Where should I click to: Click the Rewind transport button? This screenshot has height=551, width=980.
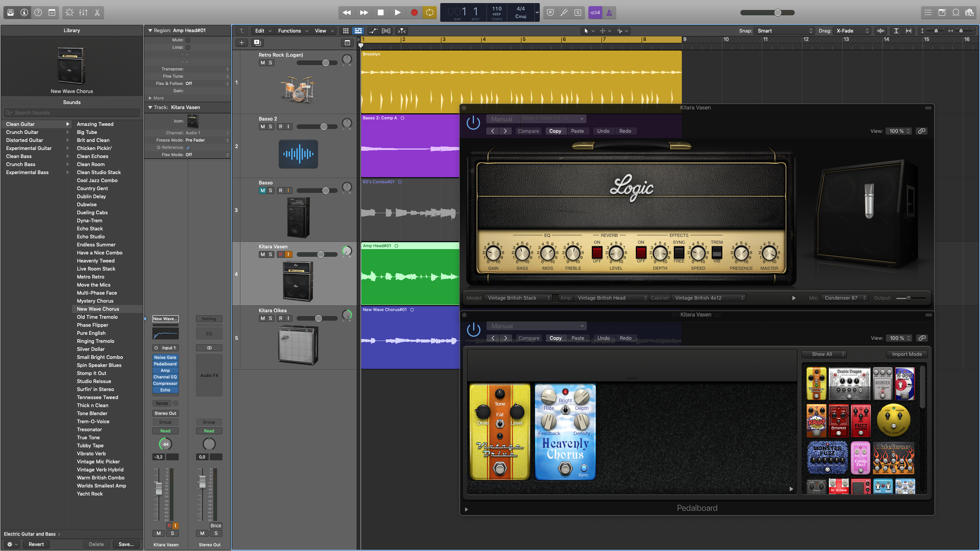click(347, 13)
